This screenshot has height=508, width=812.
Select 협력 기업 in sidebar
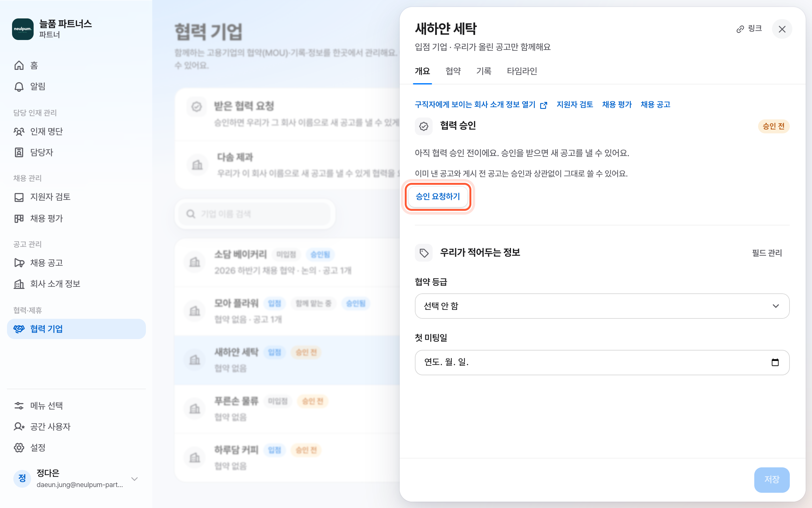(x=76, y=329)
